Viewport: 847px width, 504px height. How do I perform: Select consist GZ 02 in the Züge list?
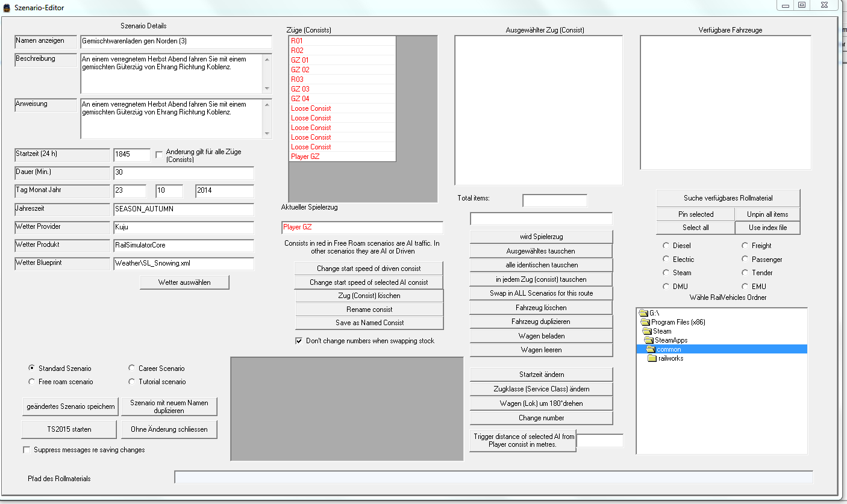click(x=342, y=70)
